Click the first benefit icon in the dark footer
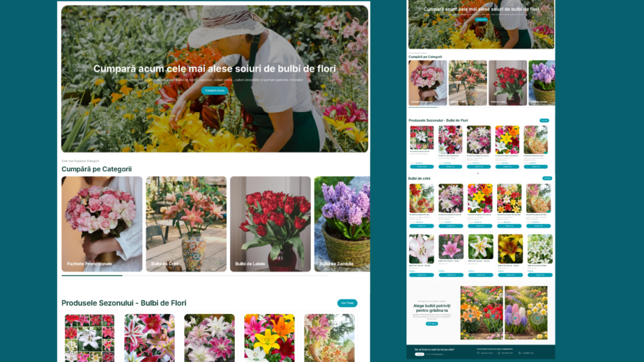 point(479,353)
